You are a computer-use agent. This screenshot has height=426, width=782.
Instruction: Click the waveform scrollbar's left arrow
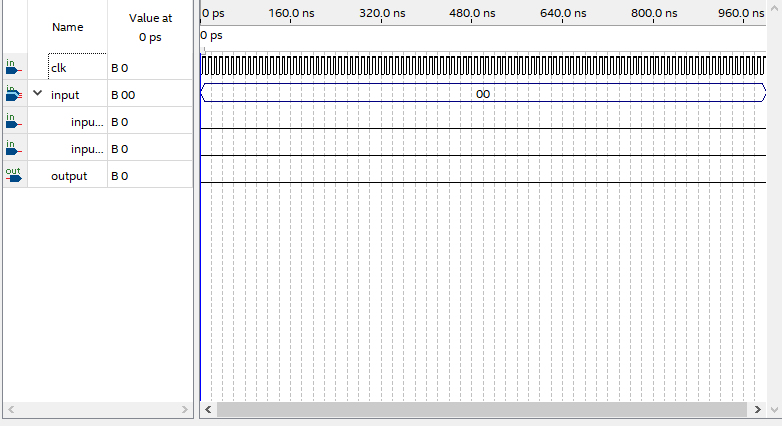pos(208,410)
